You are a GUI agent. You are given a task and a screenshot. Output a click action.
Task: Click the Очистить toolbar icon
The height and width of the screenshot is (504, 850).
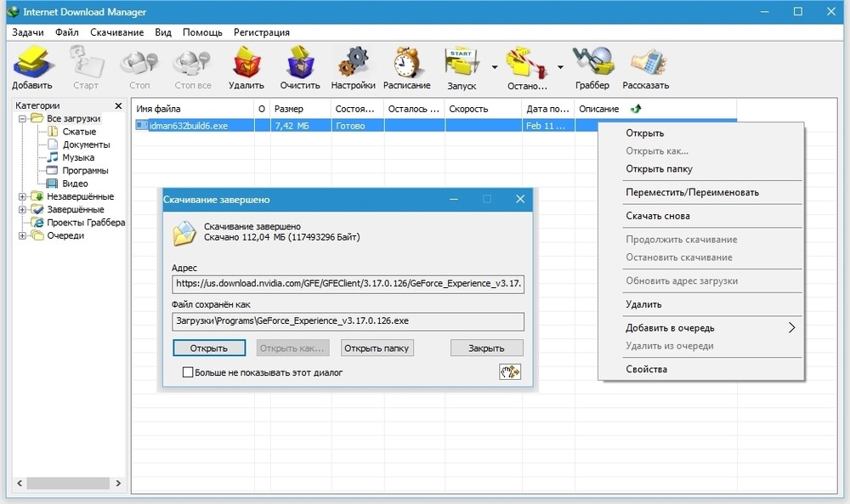pos(300,64)
